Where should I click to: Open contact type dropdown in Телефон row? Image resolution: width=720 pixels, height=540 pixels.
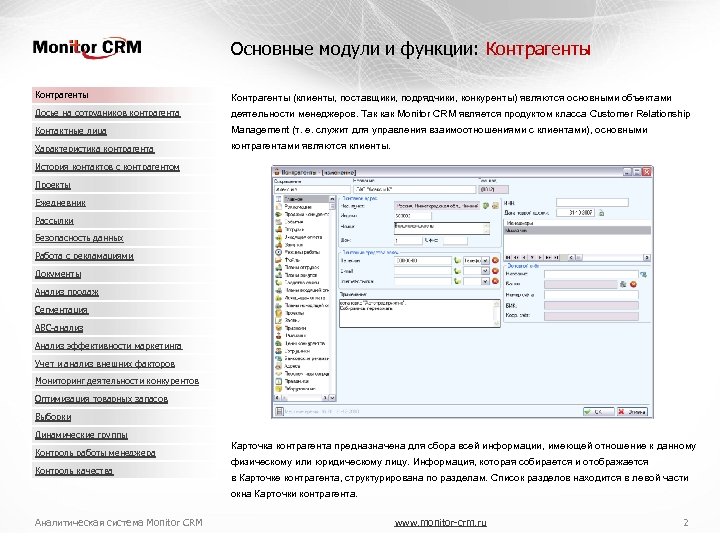(485, 260)
